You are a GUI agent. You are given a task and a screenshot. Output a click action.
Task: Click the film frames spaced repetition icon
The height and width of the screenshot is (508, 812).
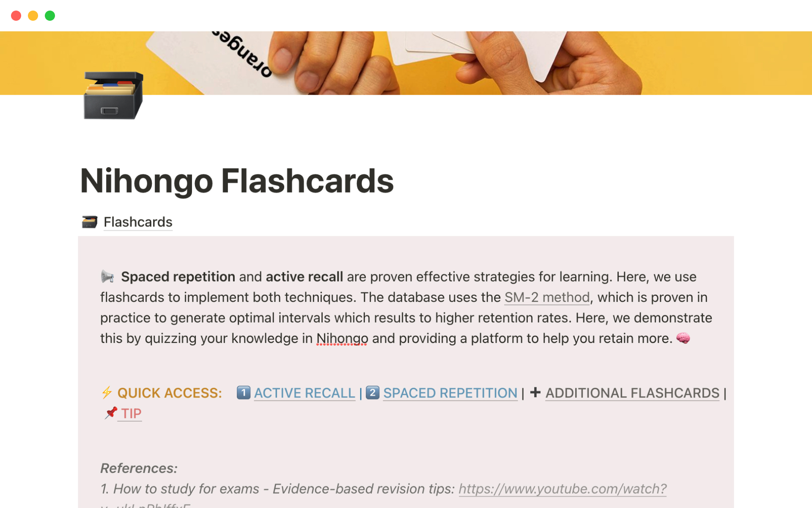pos(373,393)
